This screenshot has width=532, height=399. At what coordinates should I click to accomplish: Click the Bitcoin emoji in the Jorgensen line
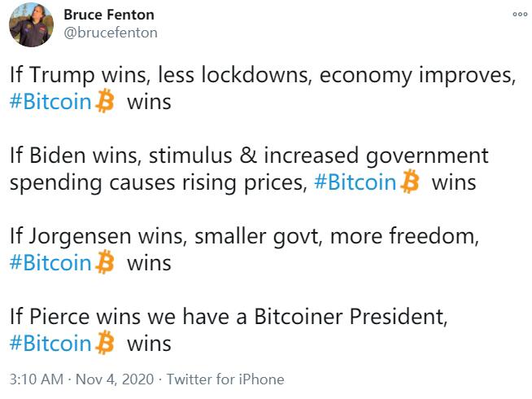coord(105,263)
